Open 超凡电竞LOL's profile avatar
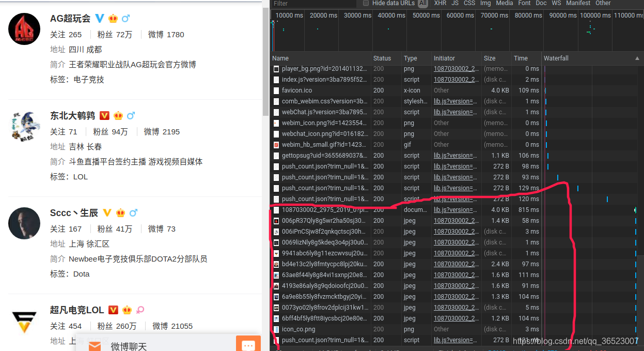 click(x=24, y=321)
